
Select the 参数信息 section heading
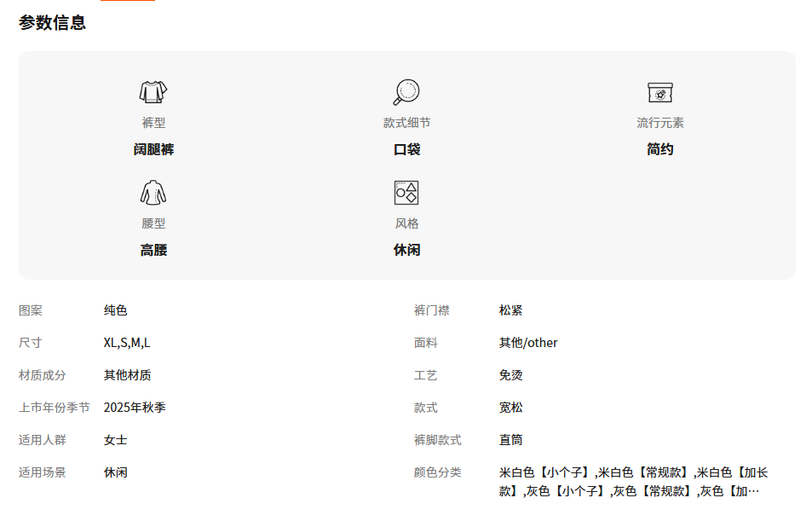click(53, 23)
